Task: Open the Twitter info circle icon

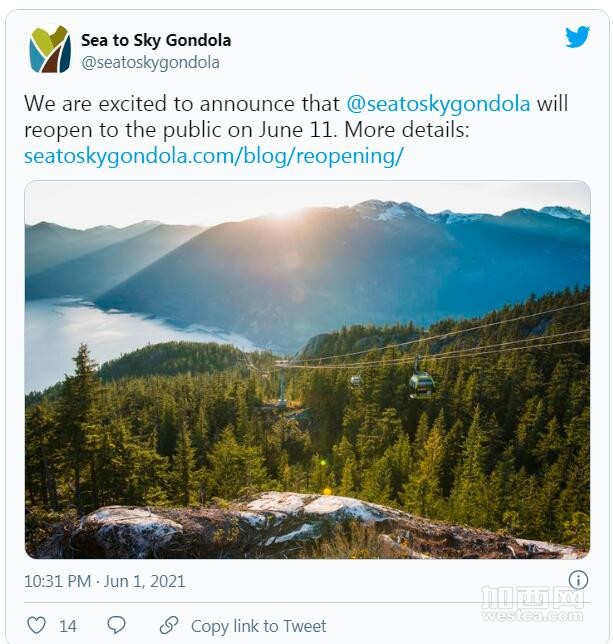Action: tap(578, 580)
